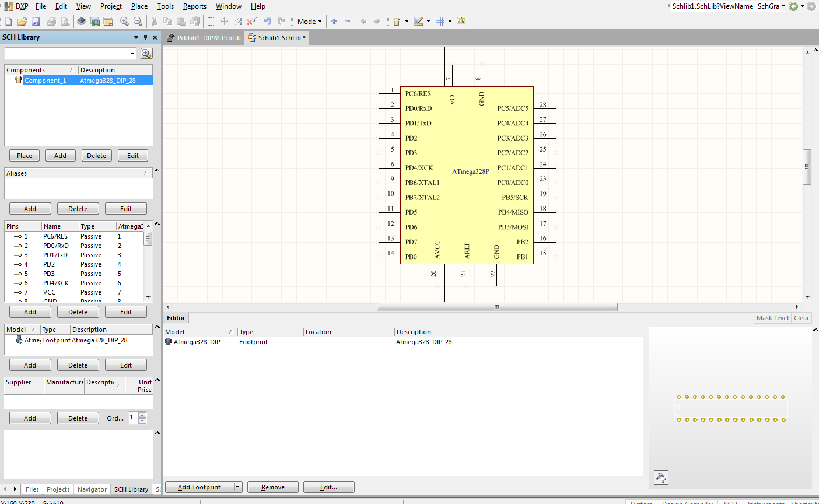819x504 pixels.
Task: Click the Clear filter icon with red X
Action: pos(251,22)
